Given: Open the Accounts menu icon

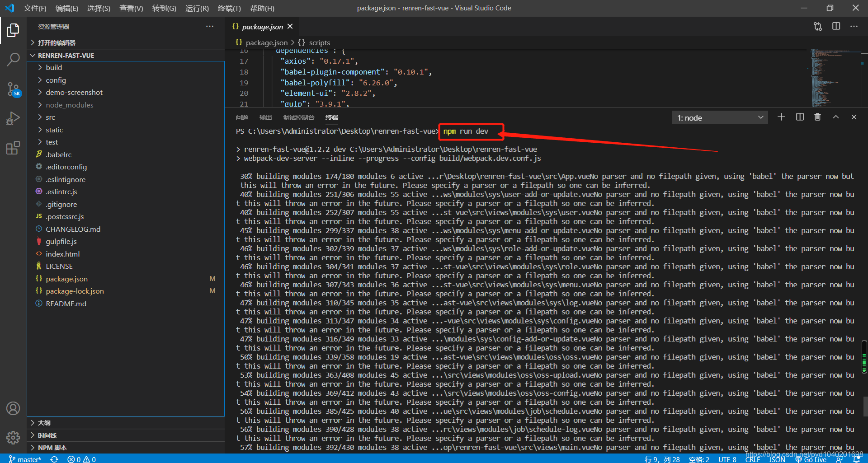Looking at the screenshot, I should tap(13, 408).
